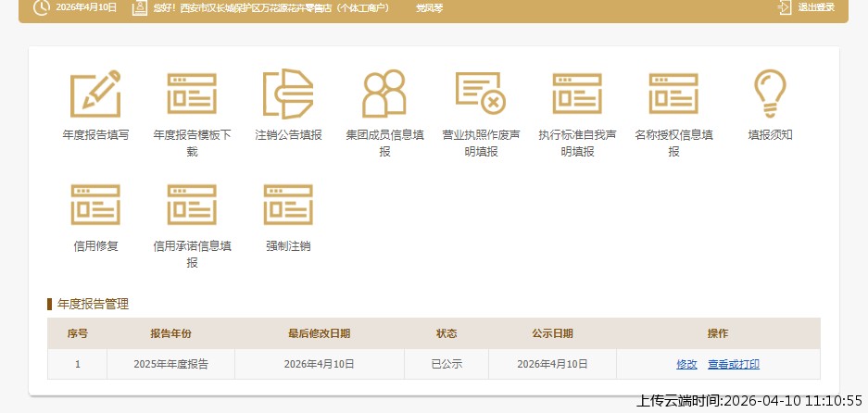Viewport: 868px width, 413px height.
Task: Click the 报告年份 column header
Action: tap(171, 334)
